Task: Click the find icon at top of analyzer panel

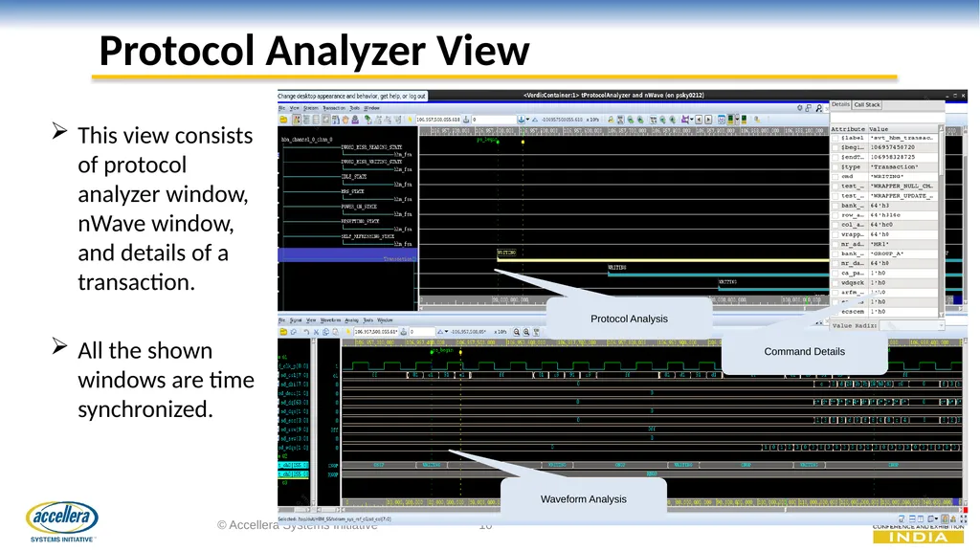Action: pos(819,108)
